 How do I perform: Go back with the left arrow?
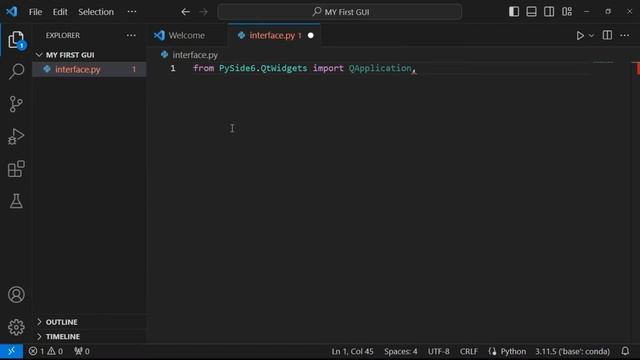tap(185, 12)
